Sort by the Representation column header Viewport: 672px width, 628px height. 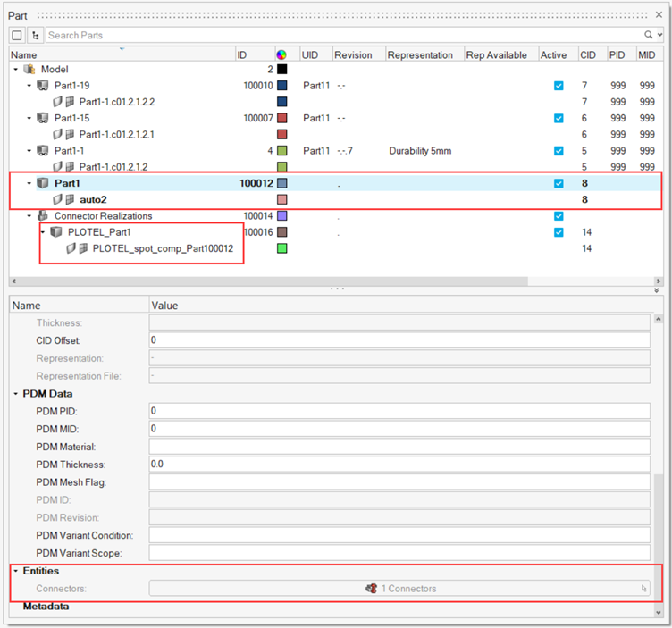coord(420,55)
